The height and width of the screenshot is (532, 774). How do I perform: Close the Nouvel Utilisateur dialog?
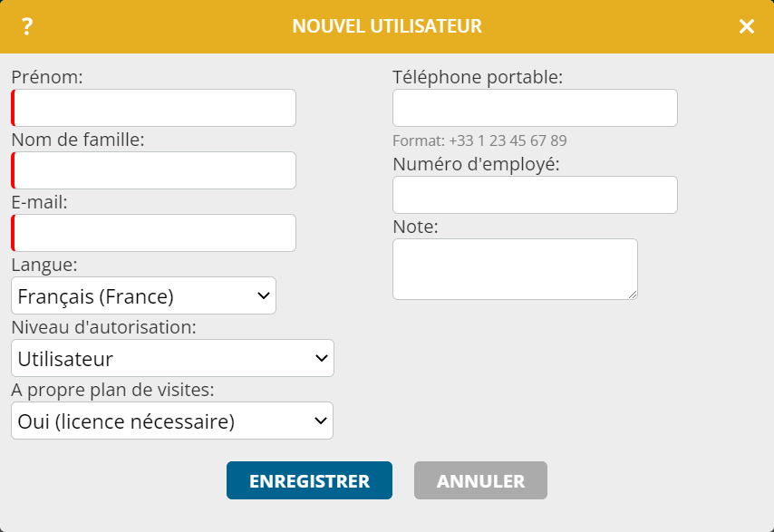click(x=747, y=26)
